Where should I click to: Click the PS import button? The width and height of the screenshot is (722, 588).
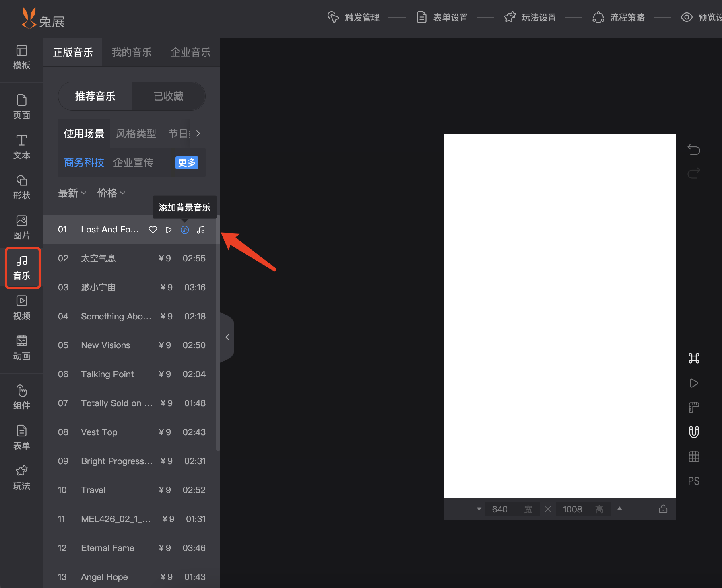coord(694,481)
